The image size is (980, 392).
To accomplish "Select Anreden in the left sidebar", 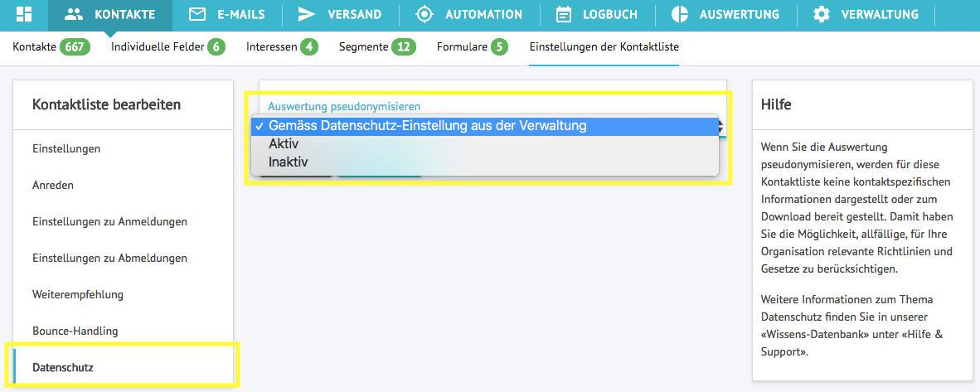I will [x=53, y=185].
